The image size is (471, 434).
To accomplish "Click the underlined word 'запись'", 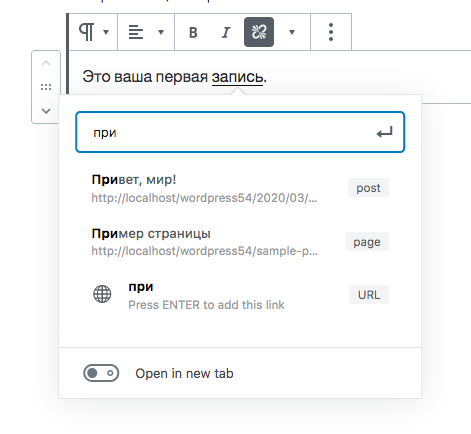I will [237, 77].
